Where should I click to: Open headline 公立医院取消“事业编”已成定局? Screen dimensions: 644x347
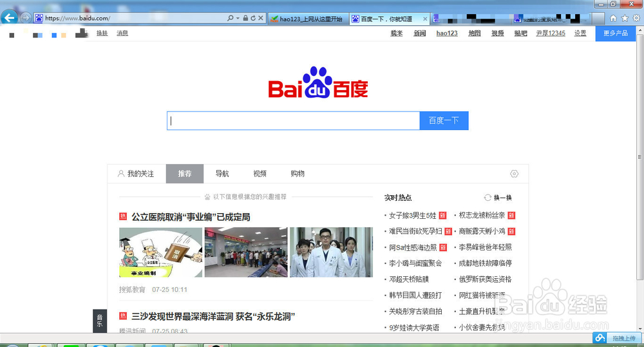191,217
